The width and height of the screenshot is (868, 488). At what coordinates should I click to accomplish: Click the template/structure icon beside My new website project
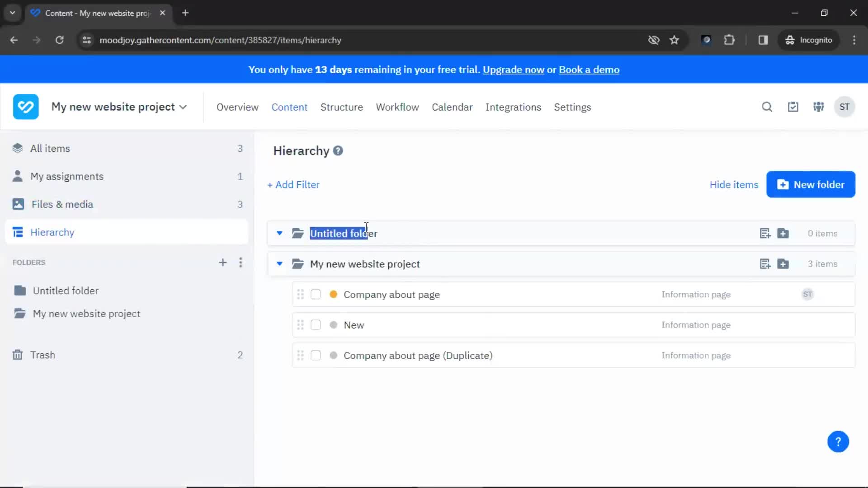click(x=765, y=263)
